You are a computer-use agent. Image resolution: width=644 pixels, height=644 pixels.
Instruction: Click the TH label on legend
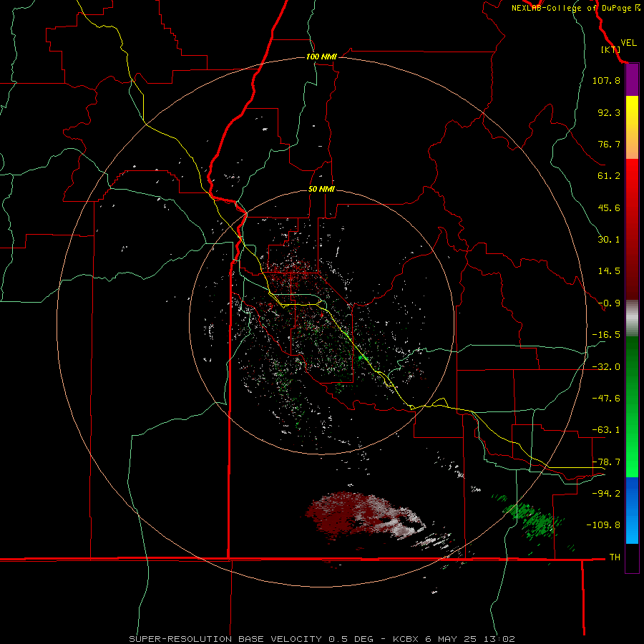click(x=615, y=557)
